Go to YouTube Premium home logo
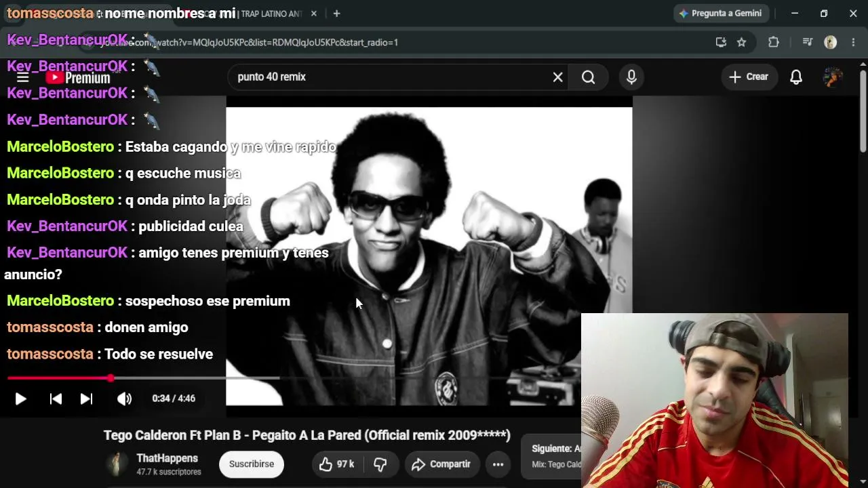Viewport: 868px width, 488px height. click(78, 77)
